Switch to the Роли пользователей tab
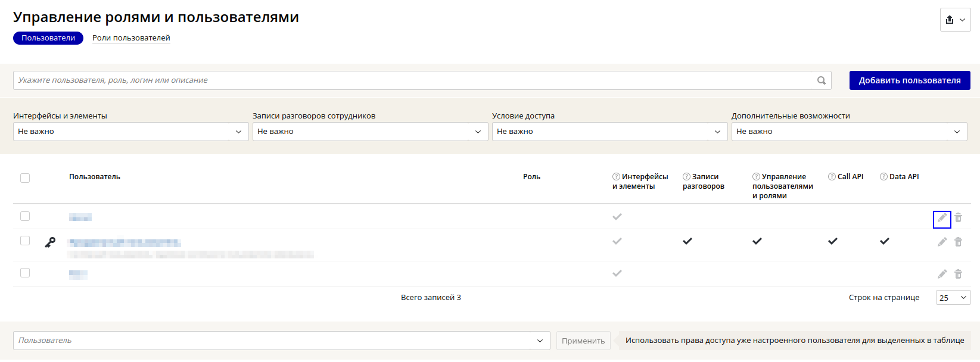Image resolution: width=980 pixels, height=362 pixels. [x=131, y=38]
